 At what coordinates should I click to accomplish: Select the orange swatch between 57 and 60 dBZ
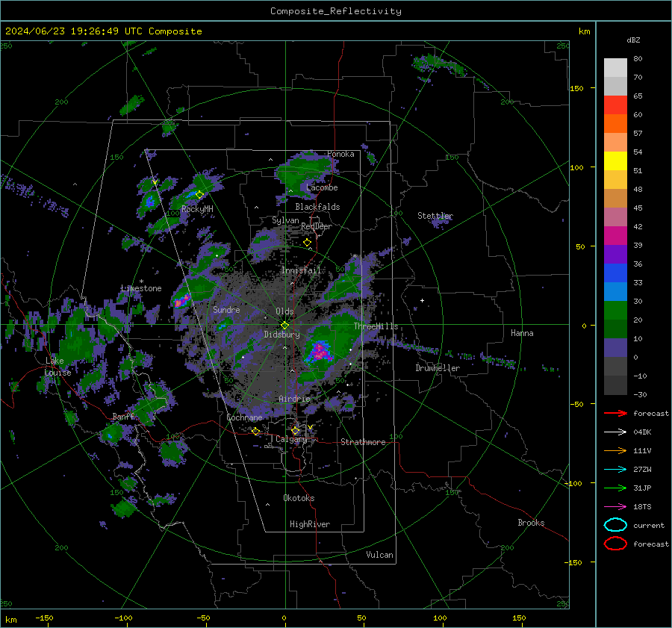[x=615, y=124]
